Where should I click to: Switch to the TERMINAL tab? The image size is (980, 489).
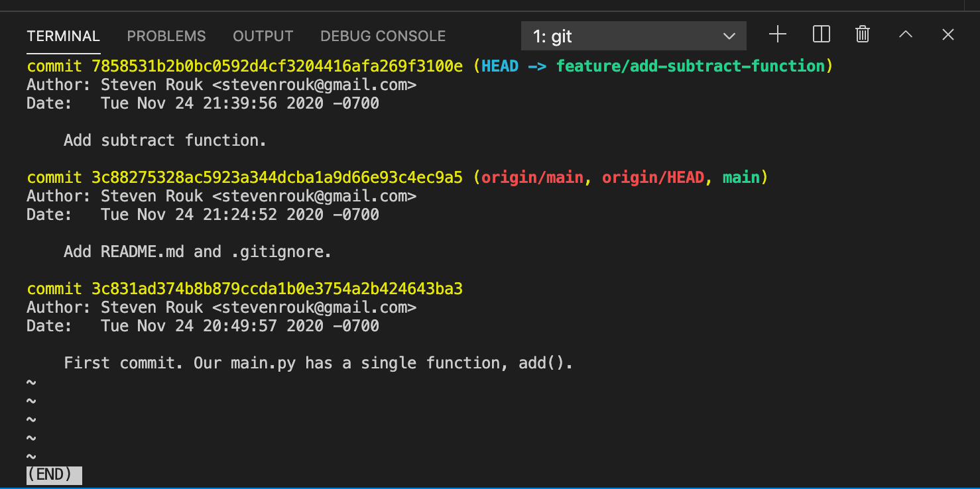(63, 36)
